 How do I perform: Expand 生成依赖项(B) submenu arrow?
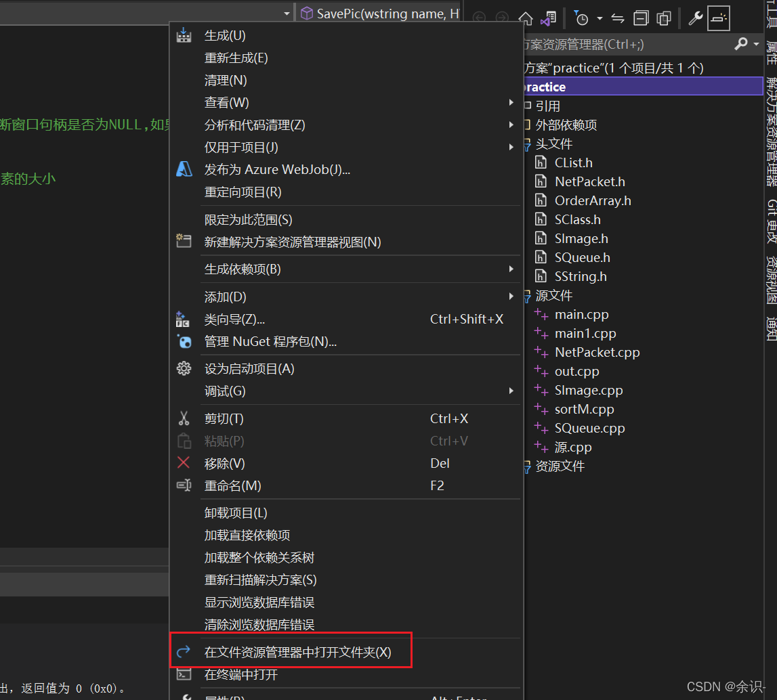pos(511,269)
